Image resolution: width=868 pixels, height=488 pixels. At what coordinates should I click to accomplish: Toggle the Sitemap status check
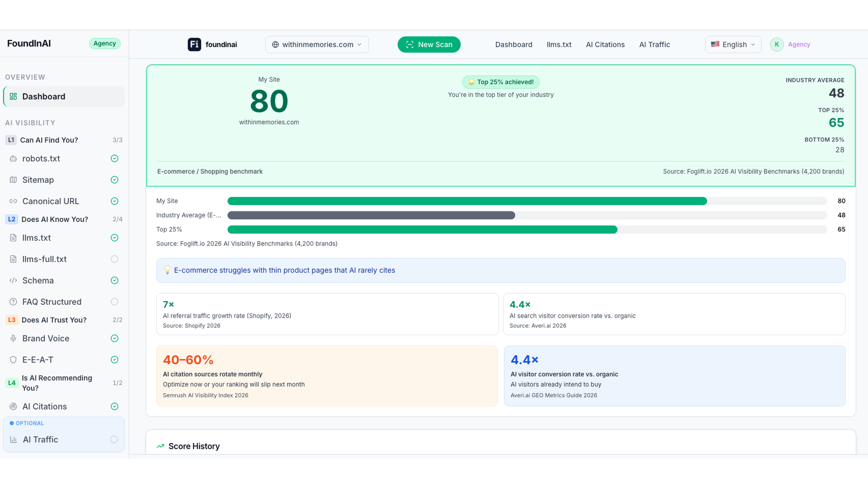coord(114,180)
